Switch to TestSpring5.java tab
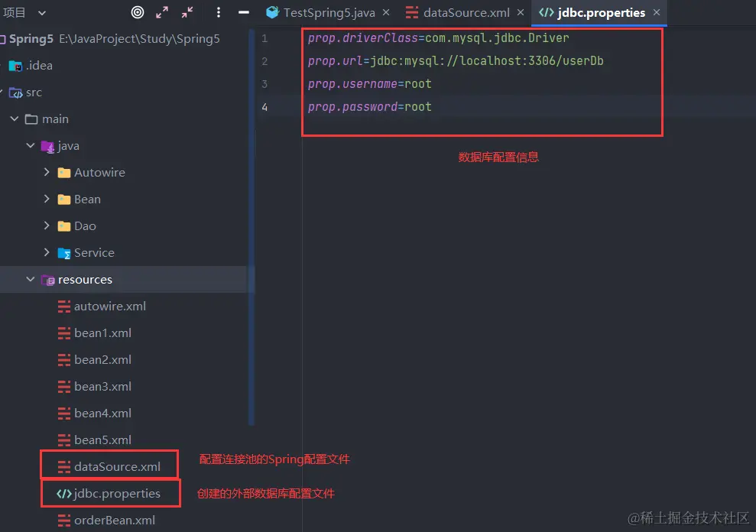Image resolution: width=756 pixels, height=532 pixels. tap(329, 12)
